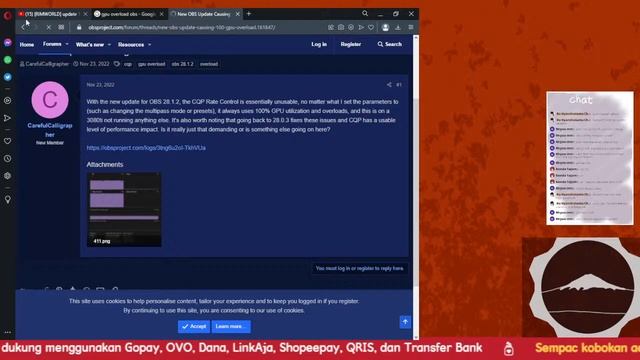Image resolution: width=640 pixels, height=360 pixels.
Task: Open the 411.png attachment thumbnail
Action: [124, 209]
